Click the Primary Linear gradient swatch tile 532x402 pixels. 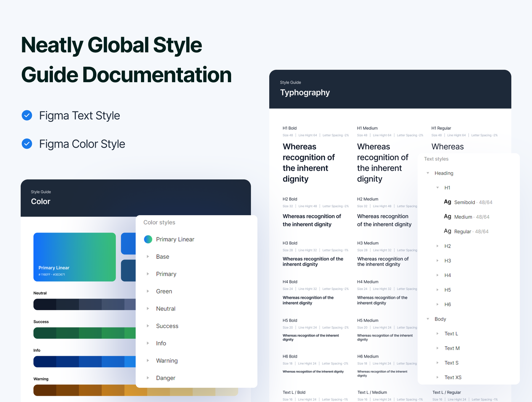pyautogui.click(x=74, y=257)
